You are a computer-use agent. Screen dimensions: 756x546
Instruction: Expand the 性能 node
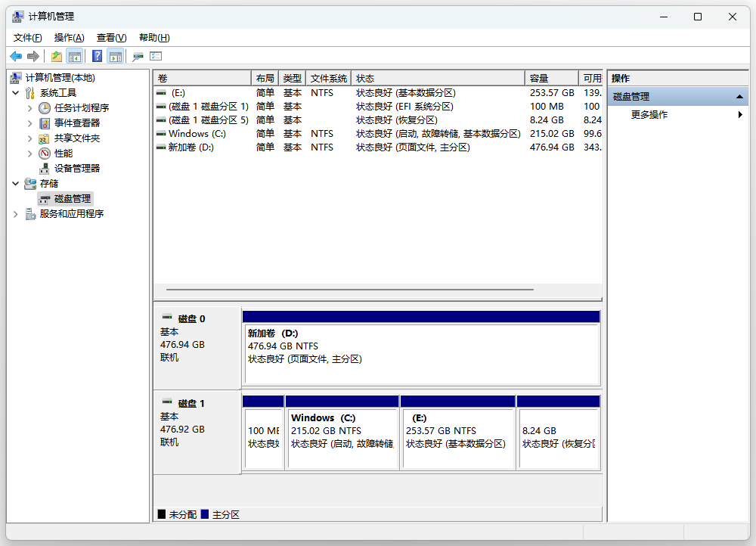tap(30, 154)
